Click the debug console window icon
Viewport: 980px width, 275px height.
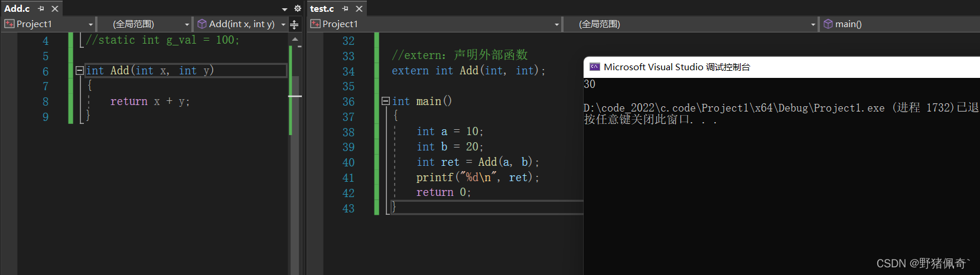(594, 67)
